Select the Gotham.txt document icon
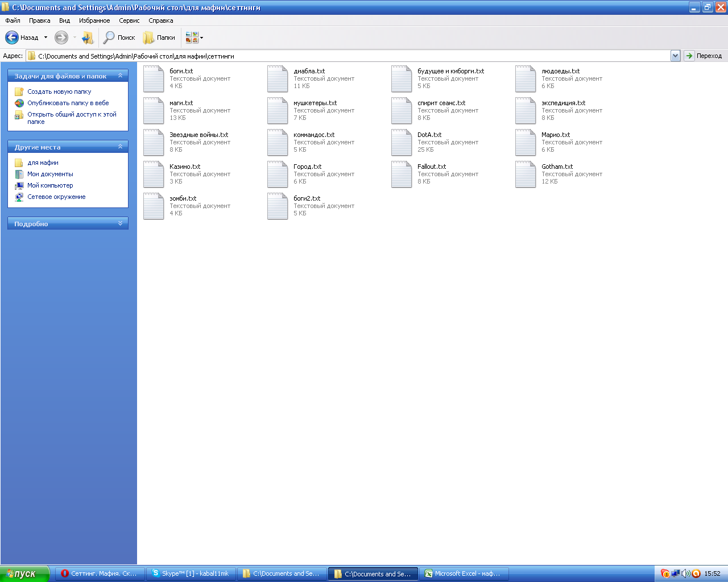Viewport: 728px width, 582px height. (x=526, y=174)
